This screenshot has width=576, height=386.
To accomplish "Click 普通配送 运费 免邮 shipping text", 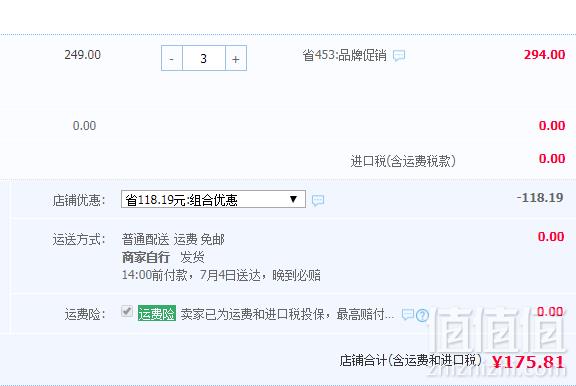I will click(173, 239).
